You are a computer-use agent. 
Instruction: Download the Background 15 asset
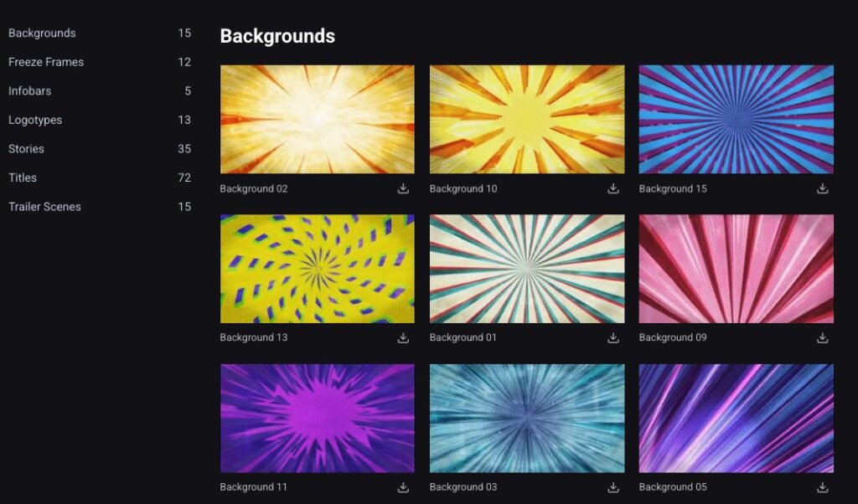pyautogui.click(x=823, y=188)
